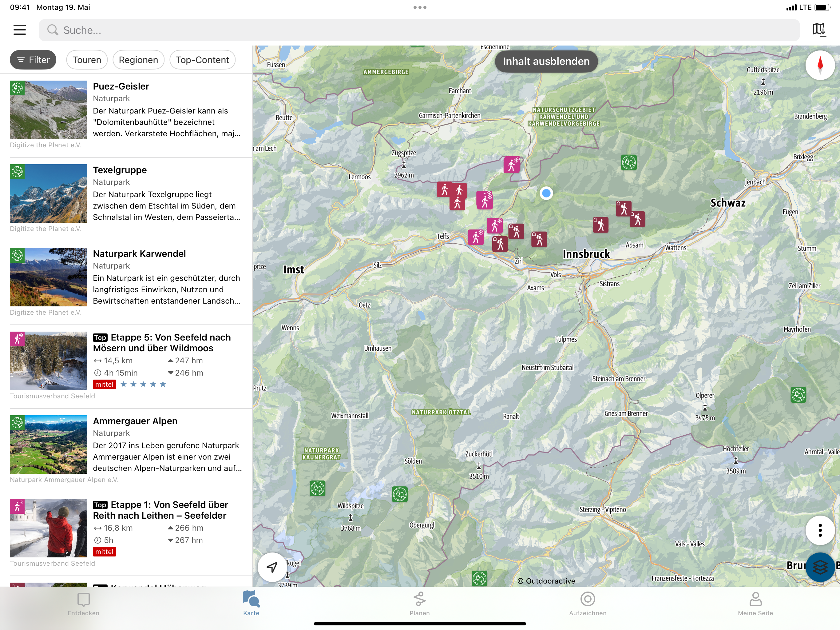Select green nature park marker in Karwendel
The width and height of the screenshot is (840, 630).
click(629, 163)
